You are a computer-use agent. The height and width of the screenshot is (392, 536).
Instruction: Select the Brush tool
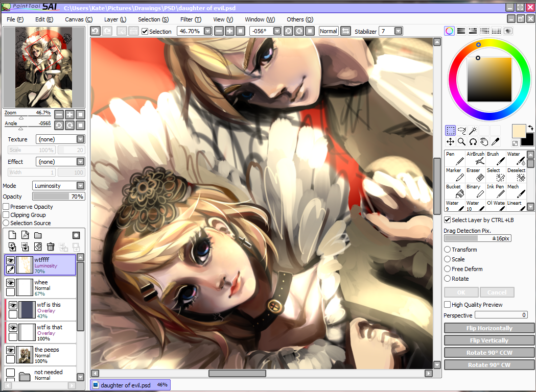496,158
